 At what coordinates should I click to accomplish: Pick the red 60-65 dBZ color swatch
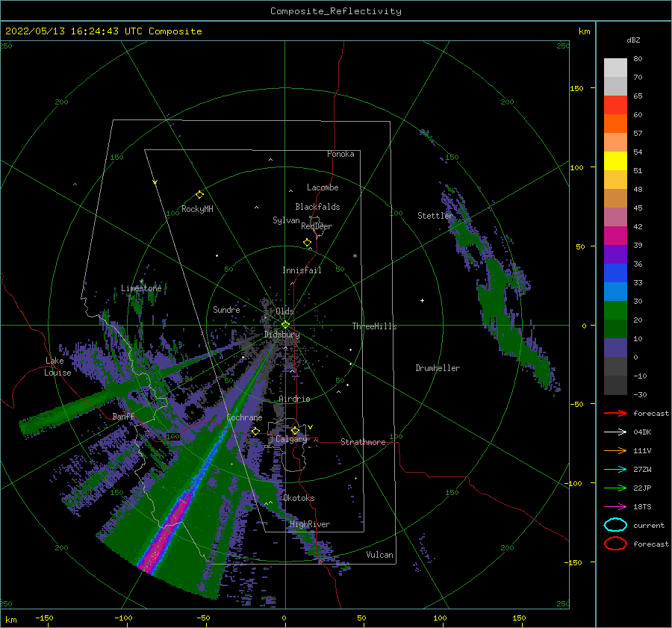coord(615,105)
